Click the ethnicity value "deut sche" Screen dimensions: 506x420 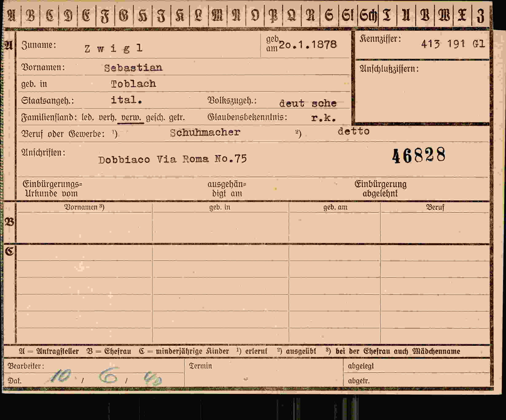(x=308, y=103)
